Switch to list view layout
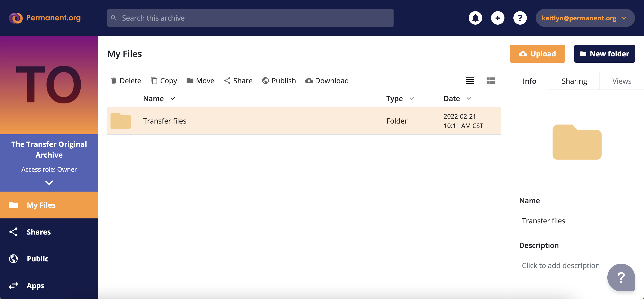 (x=470, y=81)
